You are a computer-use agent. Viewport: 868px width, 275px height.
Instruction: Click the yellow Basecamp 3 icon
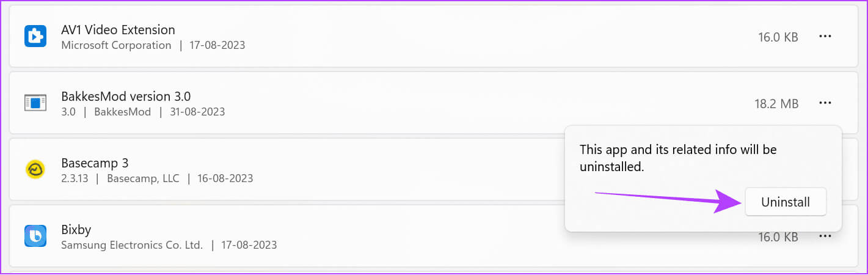tap(35, 170)
